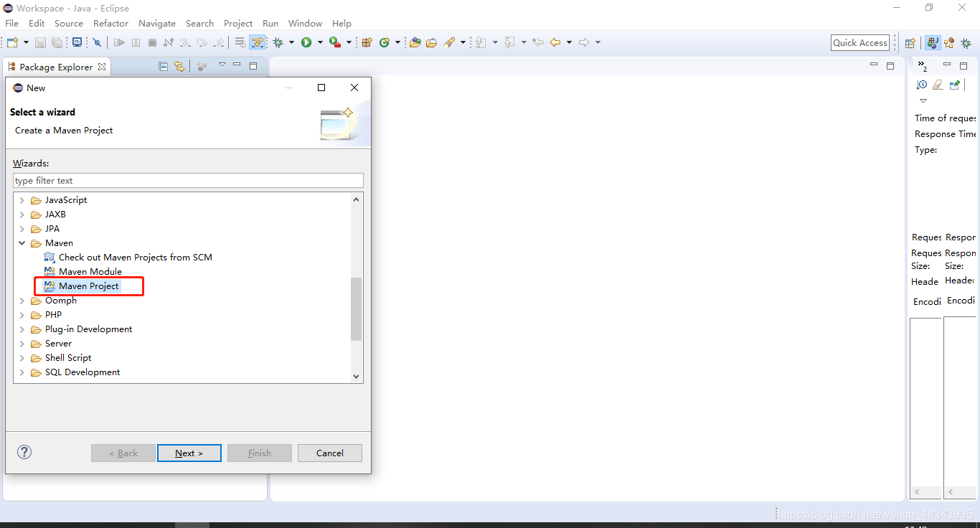Click the Next Annotation icon
This screenshot has height=528, width=980.
click(481, 43)
